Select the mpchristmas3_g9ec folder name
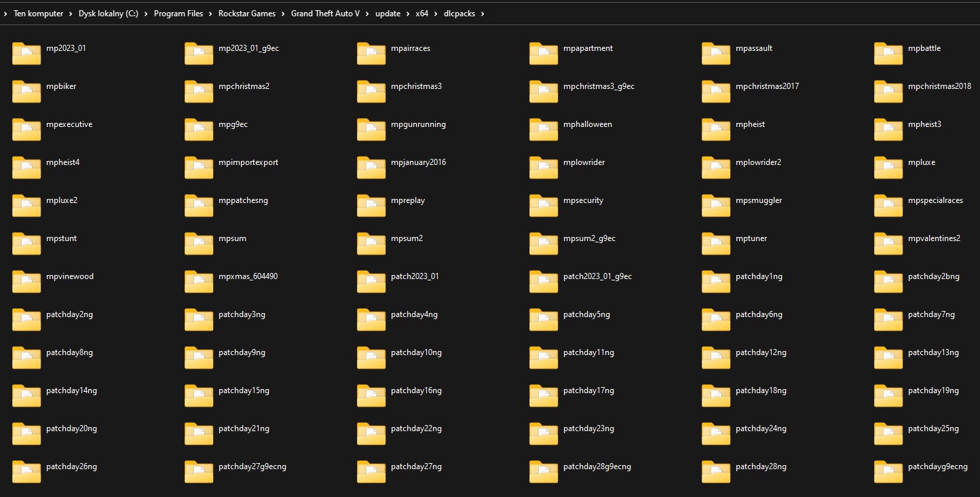The width and height of the screenshot is (980, 497). point(599,86)
